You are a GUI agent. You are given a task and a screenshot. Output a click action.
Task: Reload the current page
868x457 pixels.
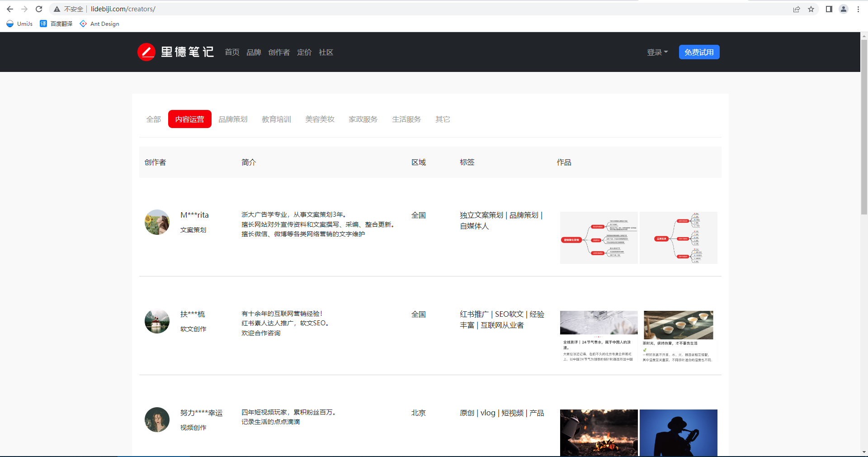pos(39,9)
